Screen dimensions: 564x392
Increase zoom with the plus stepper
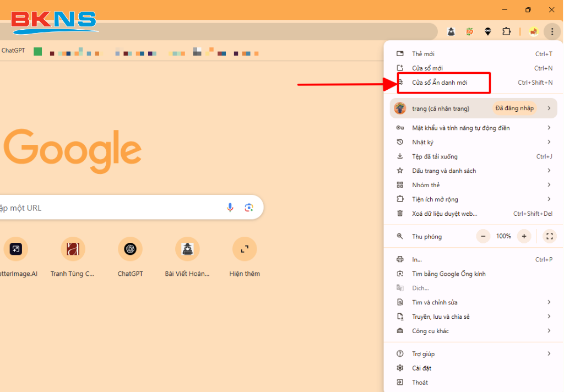tap(524, 236)
